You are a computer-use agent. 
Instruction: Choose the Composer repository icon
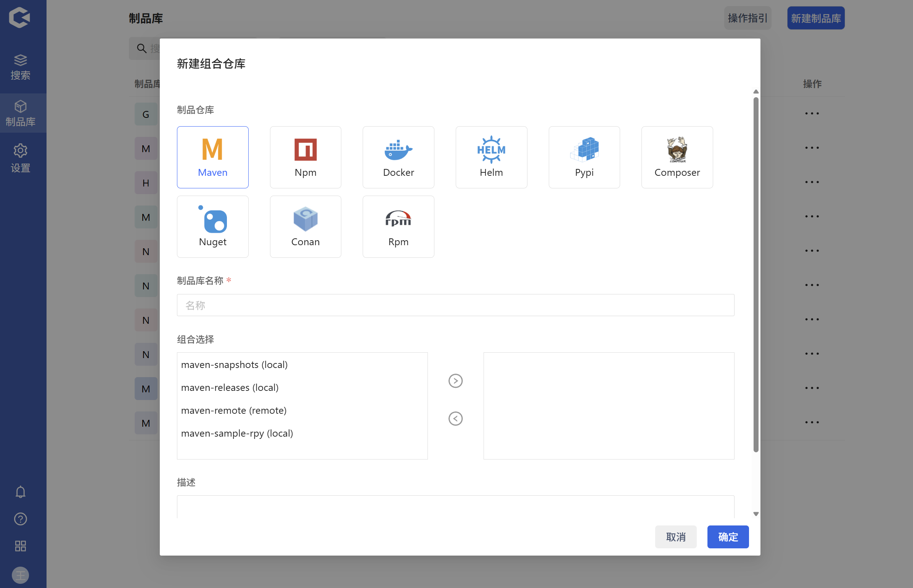(x=677, y=157)
